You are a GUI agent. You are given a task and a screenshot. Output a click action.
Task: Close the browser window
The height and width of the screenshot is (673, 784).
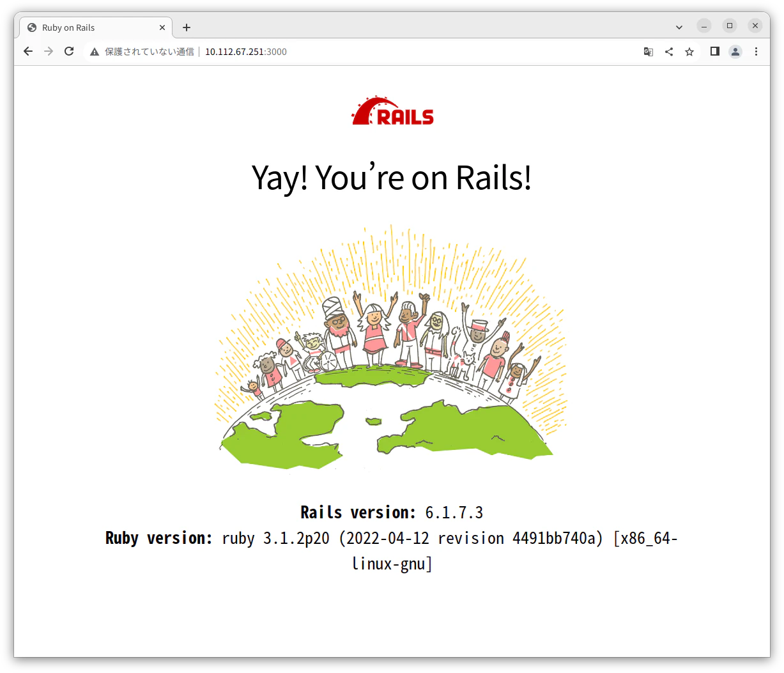point(755,26)
